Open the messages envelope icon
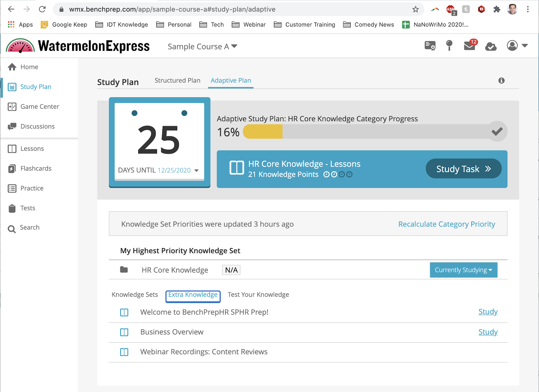Image resolution: width=539 pixels, height=392 pixels. point(469,46)
